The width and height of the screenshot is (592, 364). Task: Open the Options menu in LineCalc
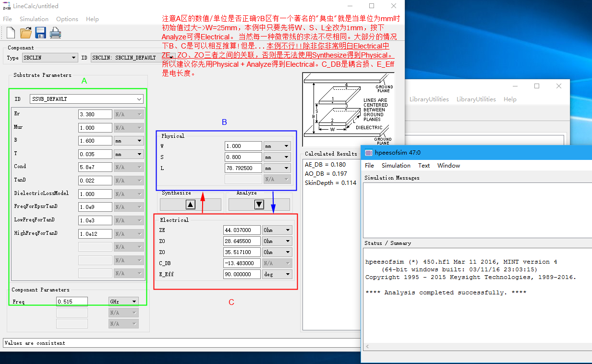67,19
